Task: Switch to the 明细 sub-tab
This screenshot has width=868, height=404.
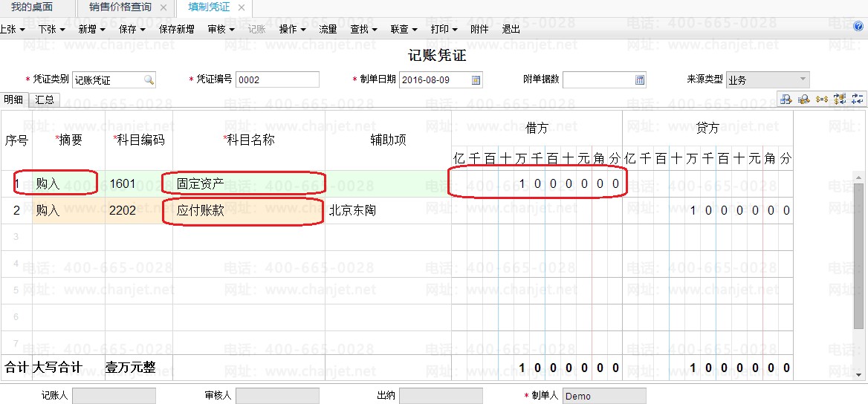Action: click(13, 100)
